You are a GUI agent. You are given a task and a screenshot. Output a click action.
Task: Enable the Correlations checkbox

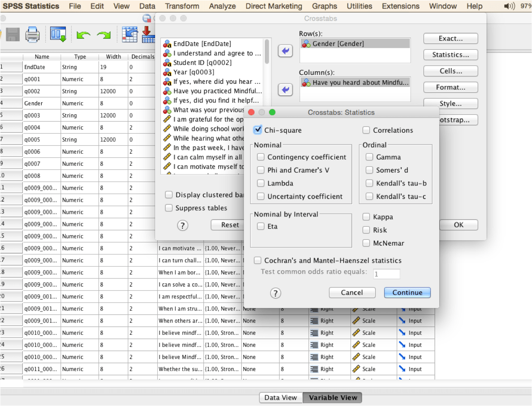point(366,130)
